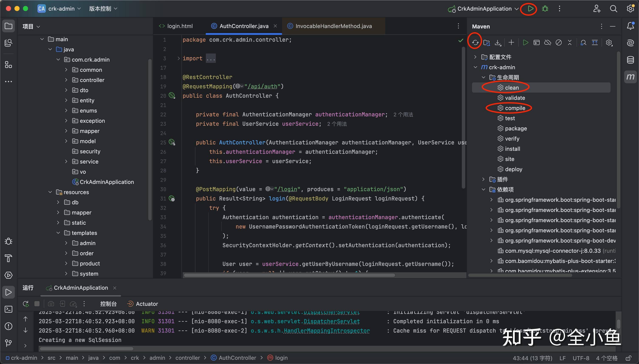Image resolution: width=639 pixels, height=364 pixels.
Task: Open the code-with-me add user icon
Action: point(597,9)
